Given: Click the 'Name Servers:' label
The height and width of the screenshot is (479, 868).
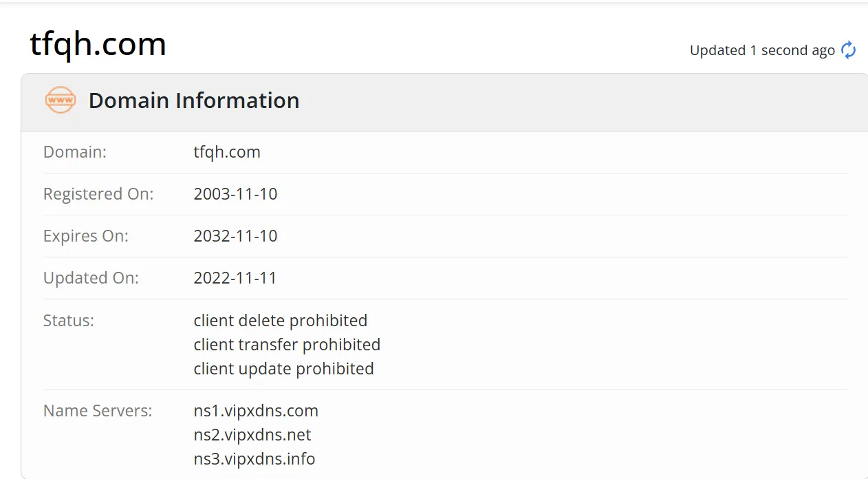Looking at the screenshot, I should tap(98, 412).
